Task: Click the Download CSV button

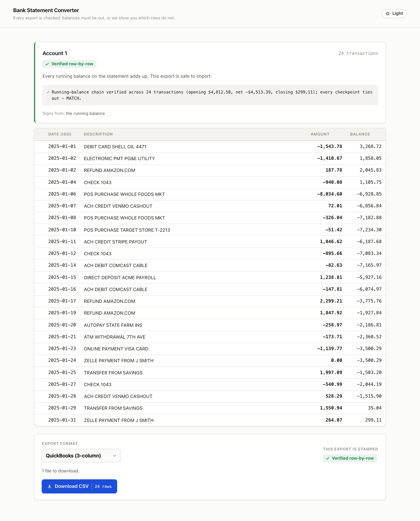Action: click(79, 486)
